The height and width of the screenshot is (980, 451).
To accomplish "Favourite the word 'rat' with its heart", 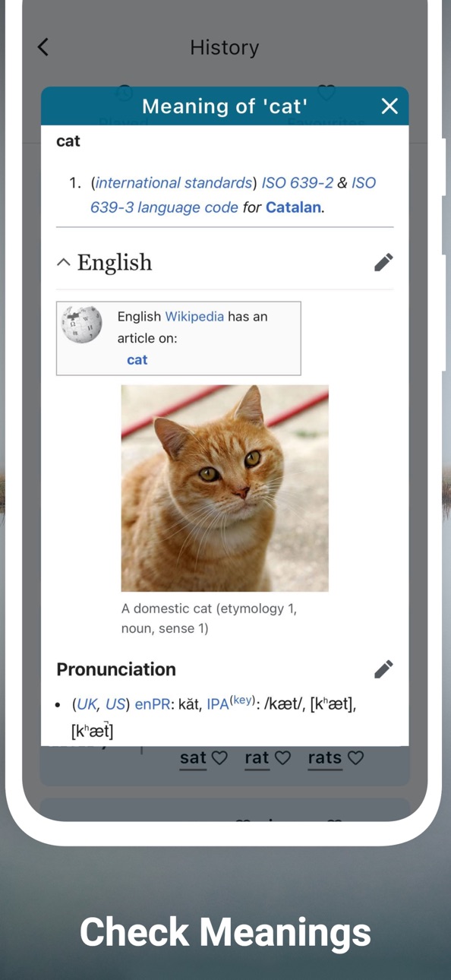I will coord(282,757).
